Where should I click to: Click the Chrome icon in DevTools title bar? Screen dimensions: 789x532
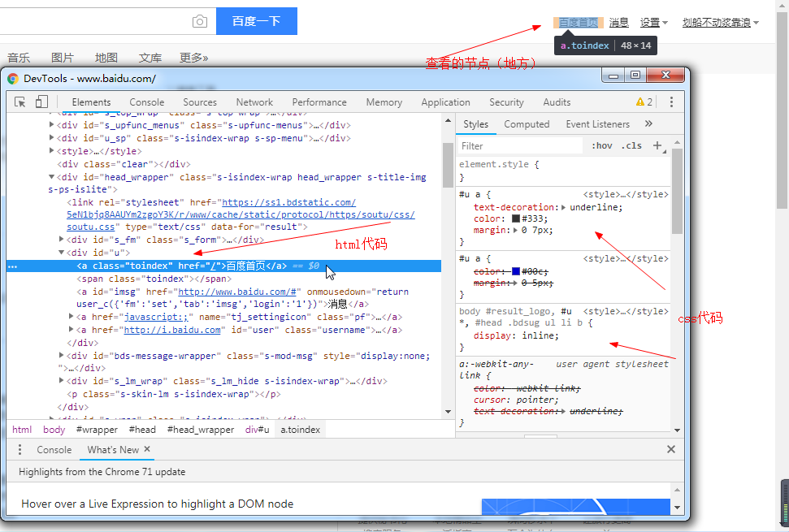click(x=13, y=79)
